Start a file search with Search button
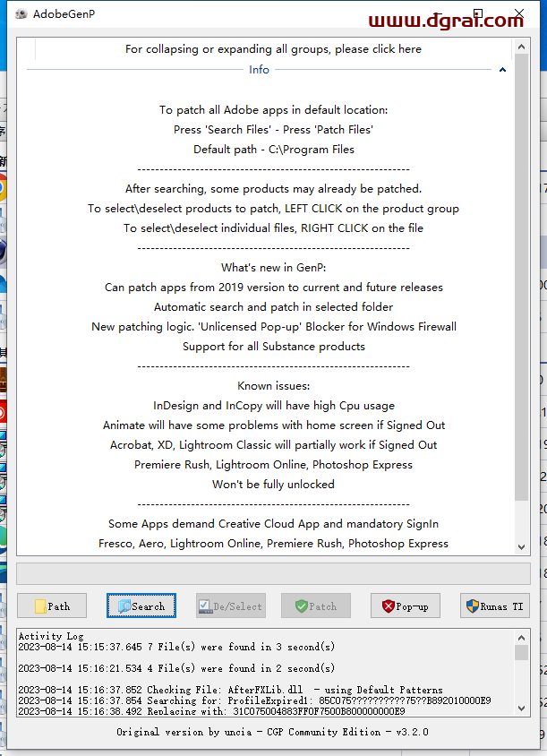The height and width of the screenshot is (756, 547). tap(141, 606)
